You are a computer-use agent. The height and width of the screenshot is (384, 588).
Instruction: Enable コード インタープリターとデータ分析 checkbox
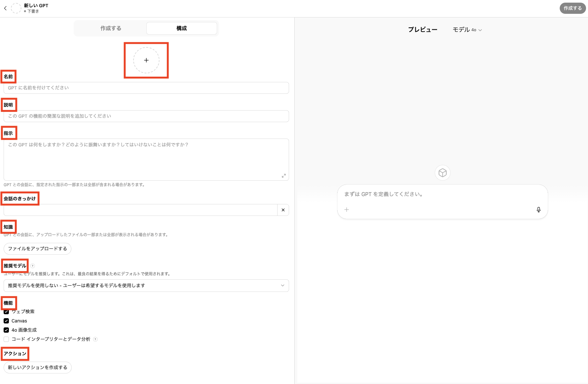tap(6, 339)
